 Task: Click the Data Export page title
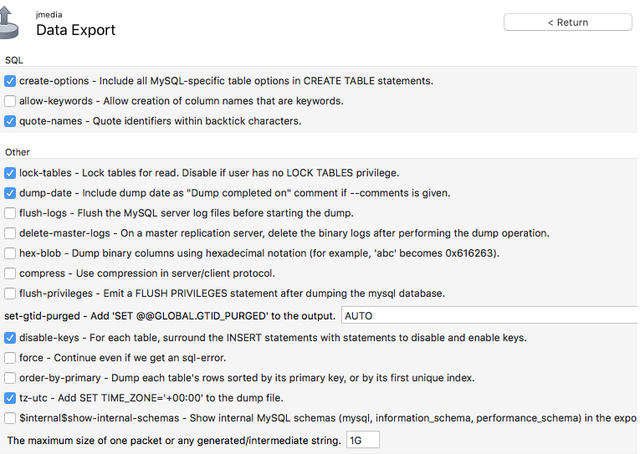click(x=76, y=30)
